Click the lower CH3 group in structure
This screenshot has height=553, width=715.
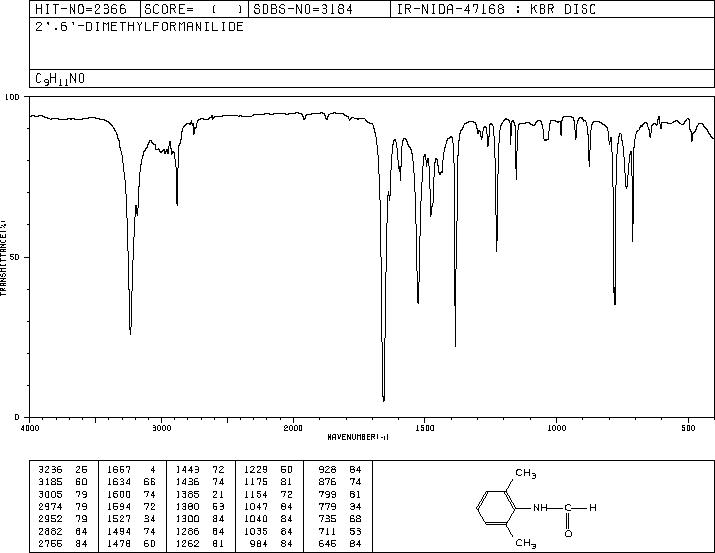[526, 543]
